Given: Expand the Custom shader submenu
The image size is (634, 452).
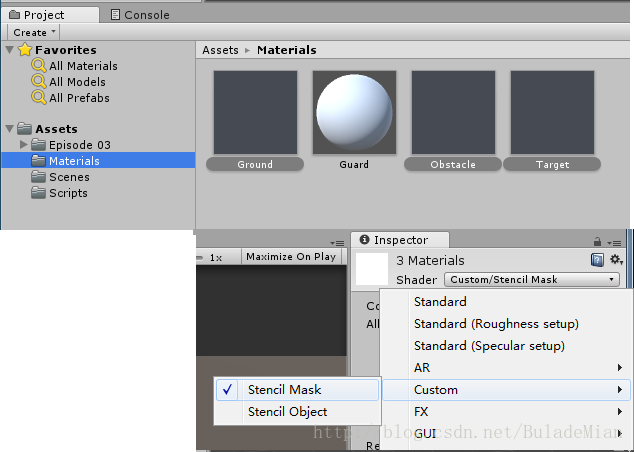Looking at the screenshot, I should tap(506, 390).
